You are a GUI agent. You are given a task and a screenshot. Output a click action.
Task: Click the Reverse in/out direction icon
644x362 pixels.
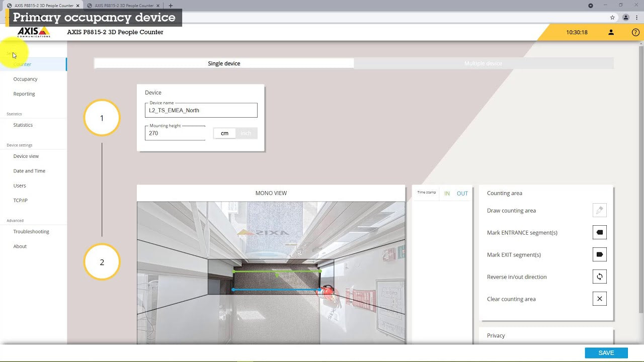599,277
